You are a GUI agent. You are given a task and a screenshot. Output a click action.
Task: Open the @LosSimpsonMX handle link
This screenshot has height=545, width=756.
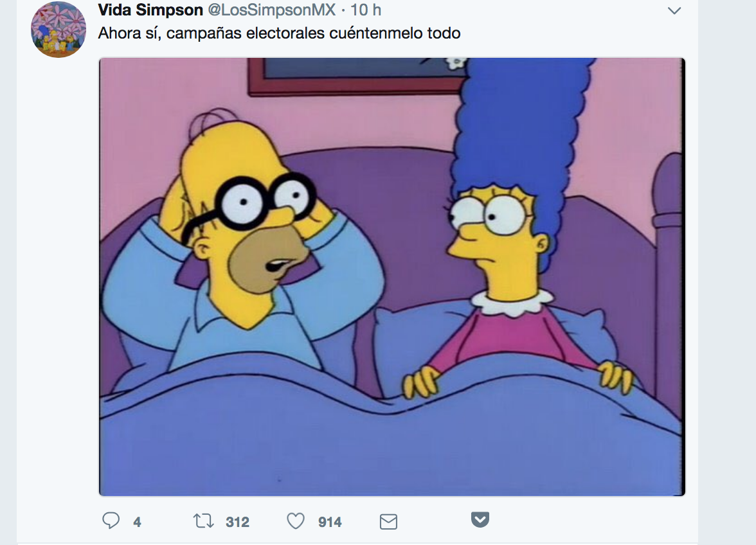tap(271, 10)
